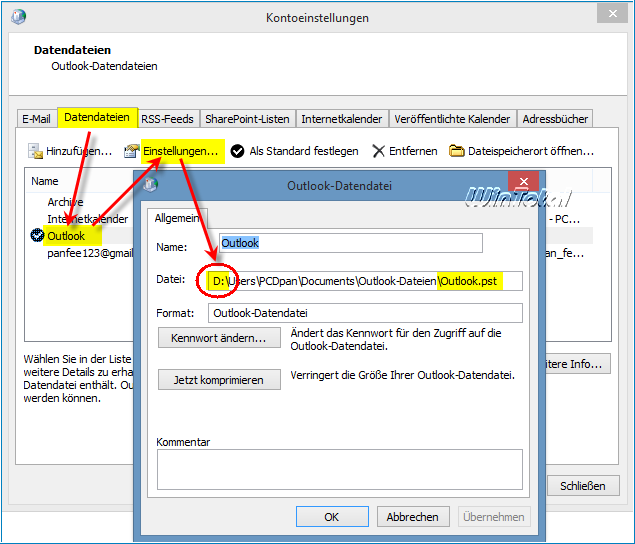Image resolution: width=635 pixels, height=544 pixels.
Task: Click the Datei path field
Action: [x=365, y=281]
